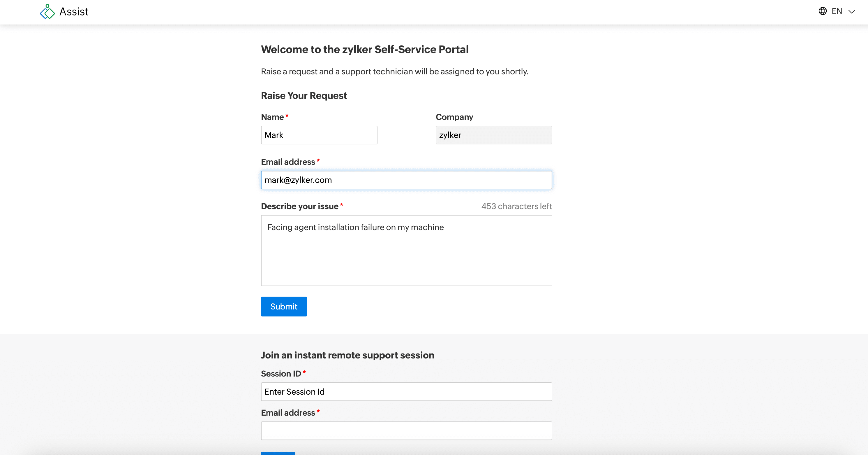Image resolution: width=868 pixels, height=455 pixels.
Task: Click the Assist logo icon
Action: [x=47, y=12]
